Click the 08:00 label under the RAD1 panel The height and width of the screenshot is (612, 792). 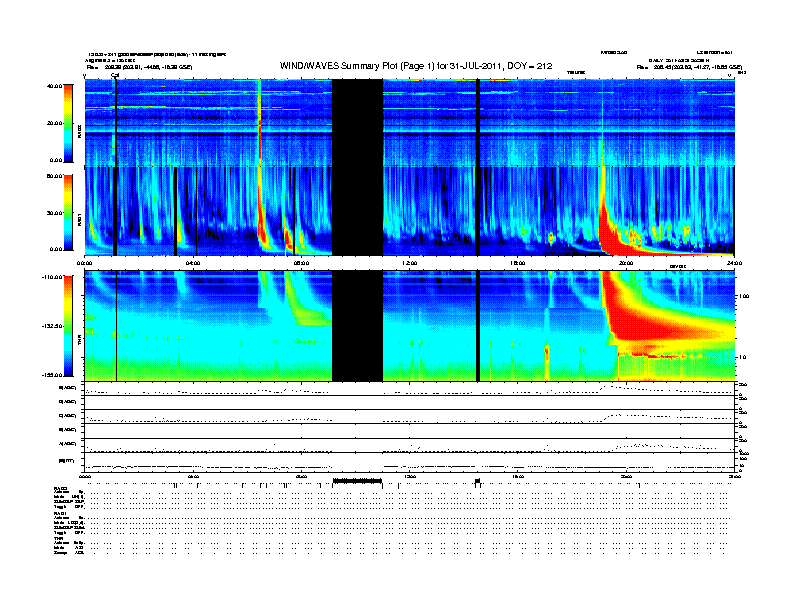301,263
